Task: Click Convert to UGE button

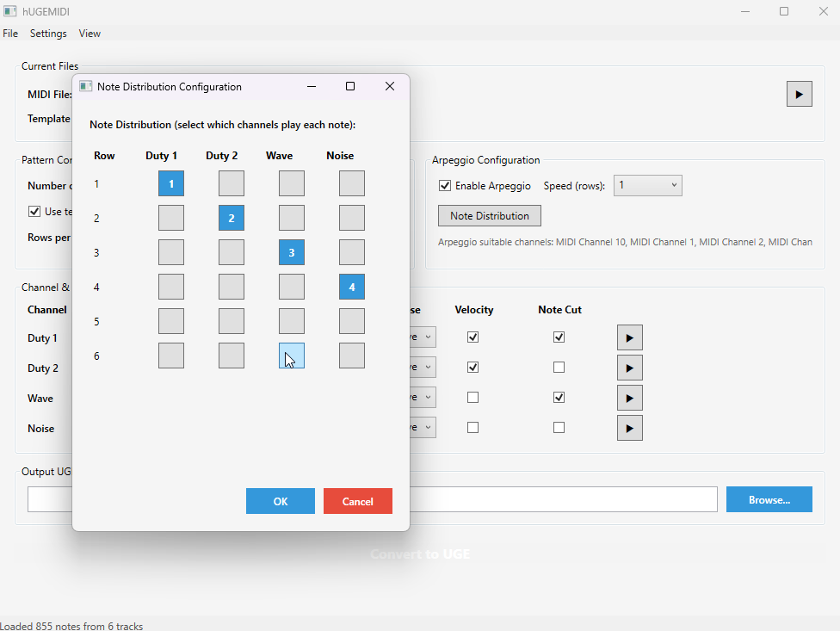Action: (420, 554)
